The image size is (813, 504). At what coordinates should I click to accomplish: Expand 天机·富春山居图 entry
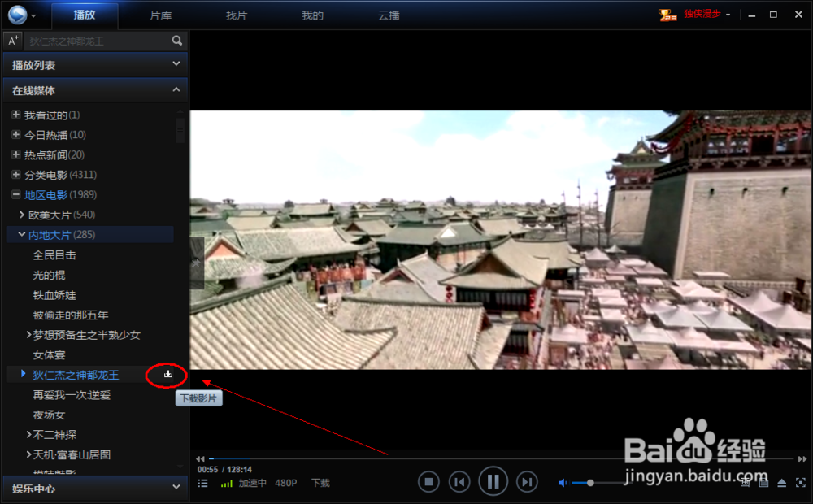coord(29,454)
